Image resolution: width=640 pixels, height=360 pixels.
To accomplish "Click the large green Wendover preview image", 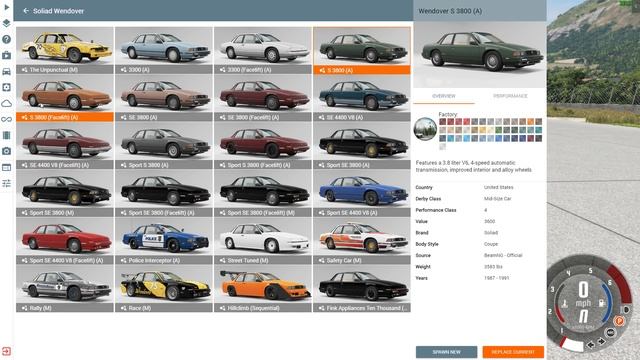I will tap(480, 55).
